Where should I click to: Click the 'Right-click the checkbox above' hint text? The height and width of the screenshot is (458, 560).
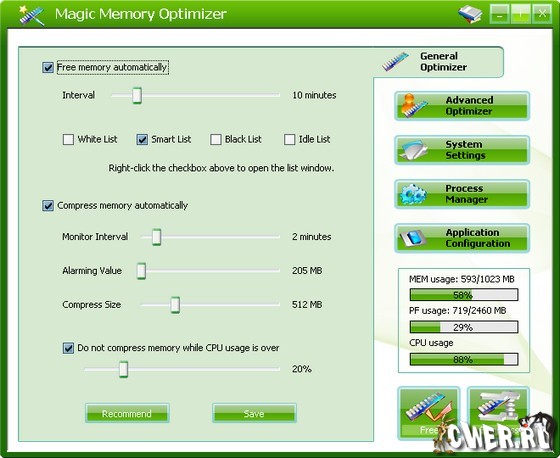tap(221, 168)
